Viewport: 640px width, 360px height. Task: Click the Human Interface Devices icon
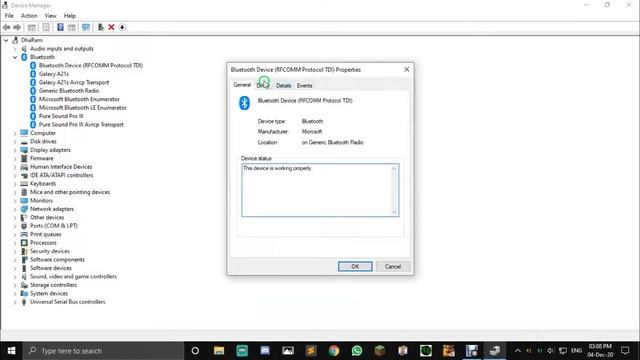[24, 167]
